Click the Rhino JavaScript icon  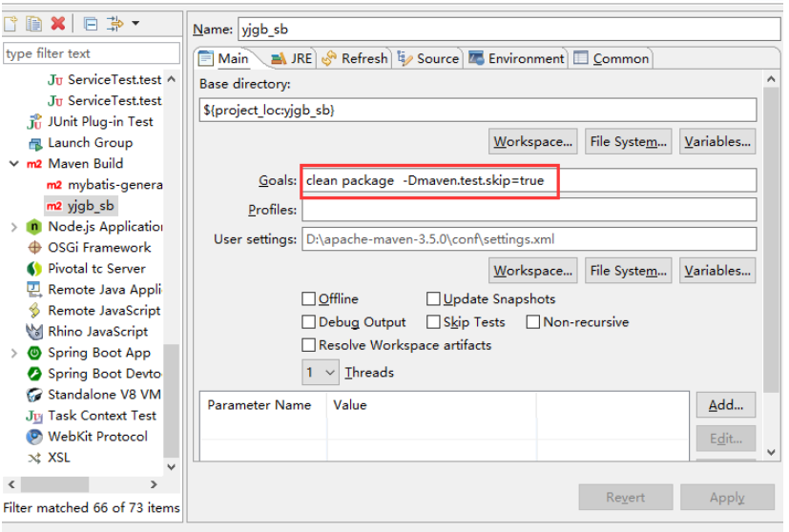[34, 332]
